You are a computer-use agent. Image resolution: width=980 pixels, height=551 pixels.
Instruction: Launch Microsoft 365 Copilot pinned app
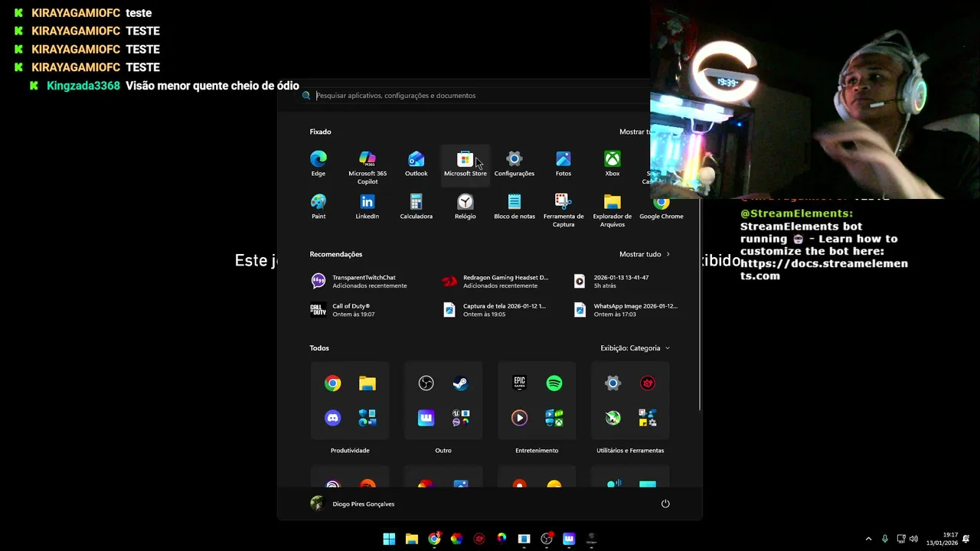(x=367, y=166)
